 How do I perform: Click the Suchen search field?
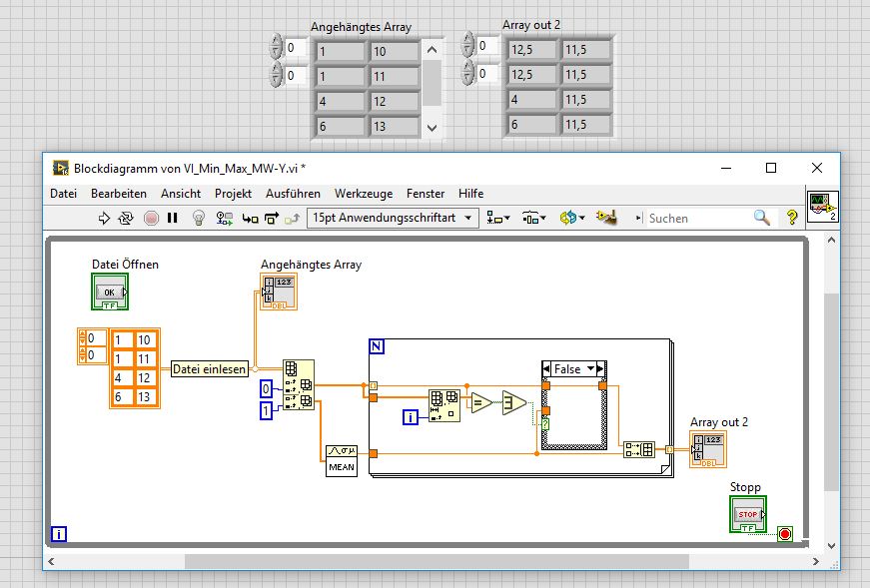697,218
